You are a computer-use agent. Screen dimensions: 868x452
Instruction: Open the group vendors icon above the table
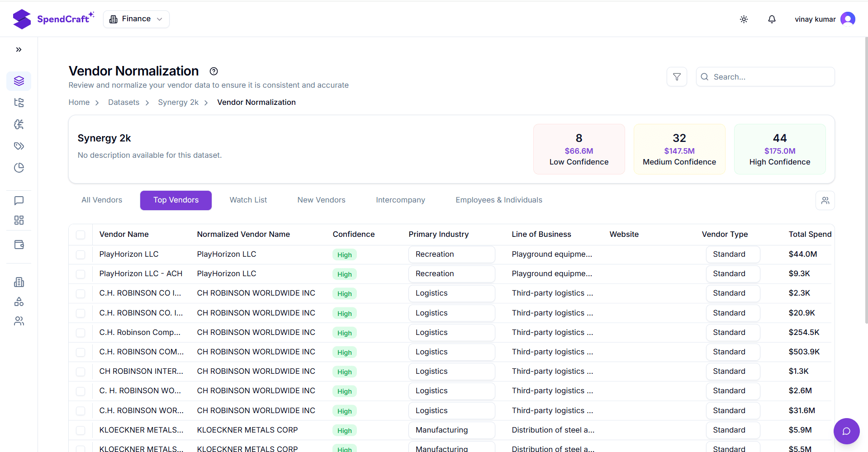pos(825,200)
